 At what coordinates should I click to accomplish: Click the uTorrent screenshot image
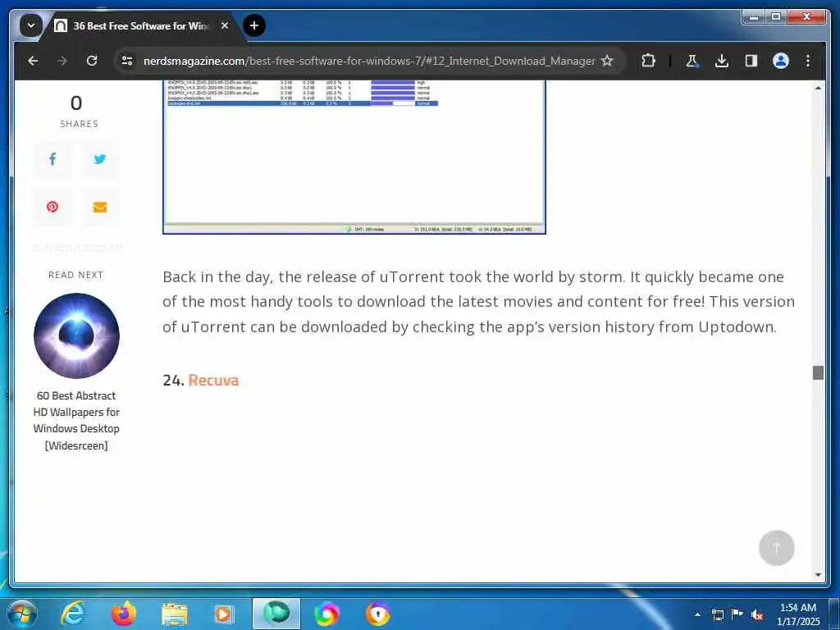(354, 157)
